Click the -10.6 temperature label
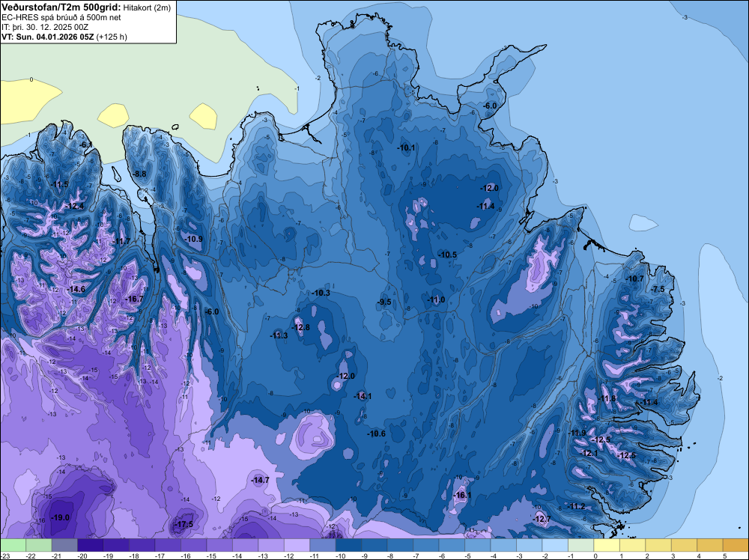Screen dimensions: 749x560 tap(377, 433)
